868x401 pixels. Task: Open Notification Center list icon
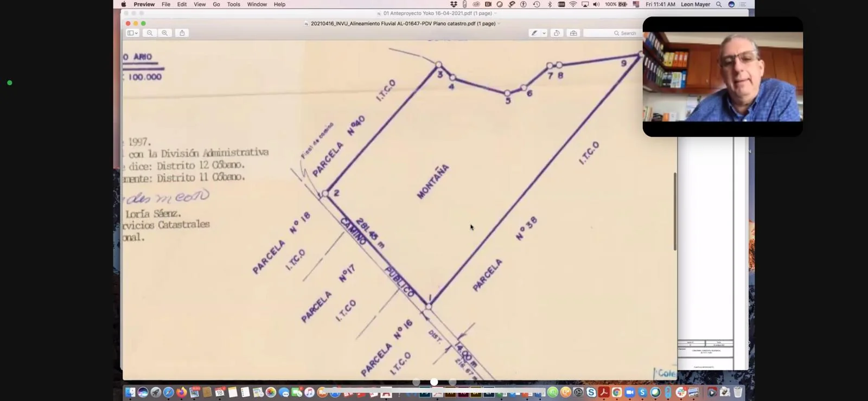pos(743,4)
